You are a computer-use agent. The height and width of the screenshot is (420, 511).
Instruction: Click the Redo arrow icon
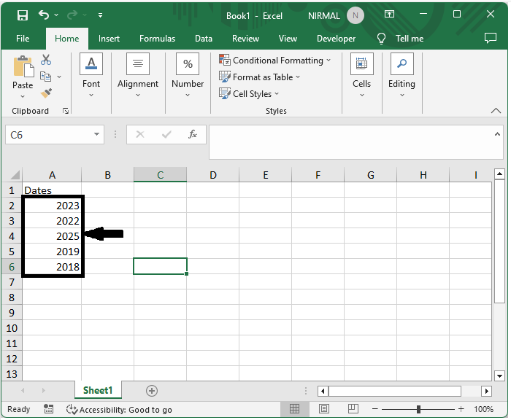click(x=72, y=15)
